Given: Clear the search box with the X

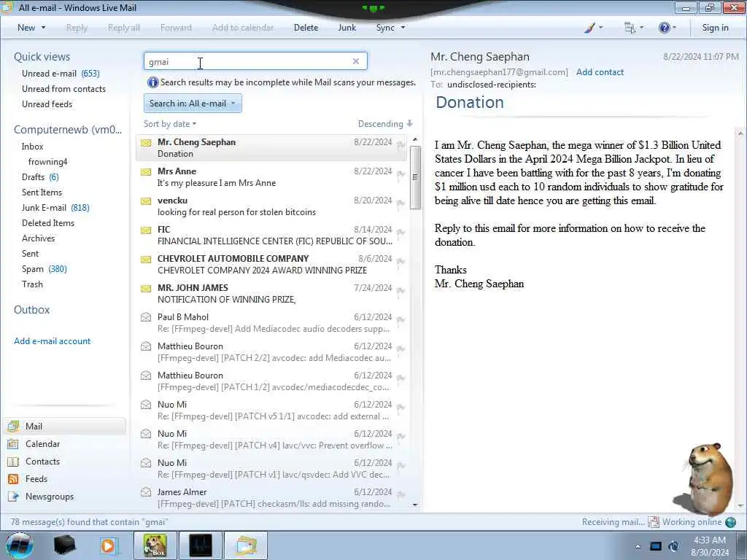Looking at the screenshot, I should 356,61.
